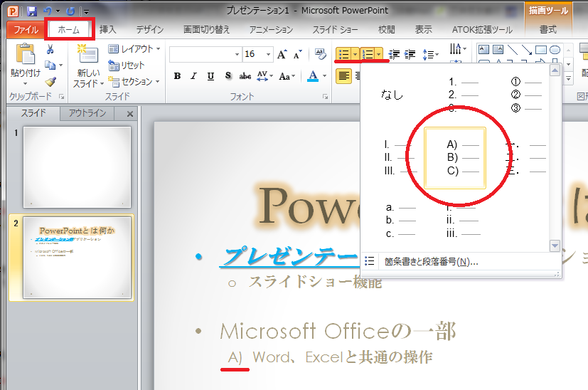Click the Cut scissors icon

[50, 49]
